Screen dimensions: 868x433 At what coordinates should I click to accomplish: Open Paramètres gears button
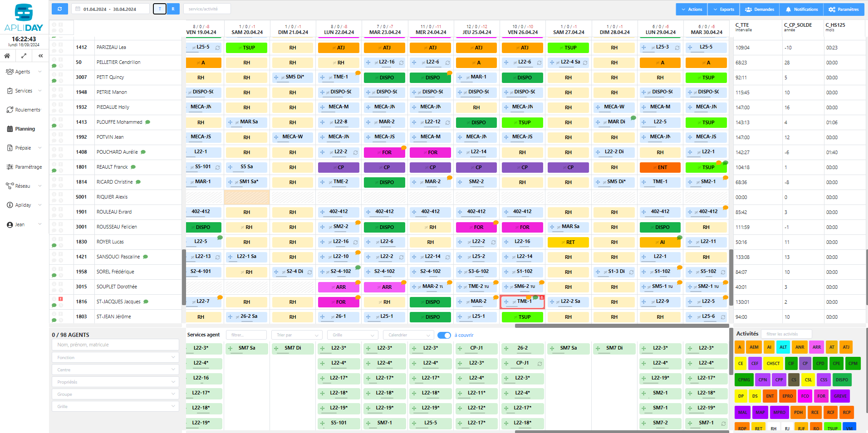pyautogui.click(x=843, y=9)
